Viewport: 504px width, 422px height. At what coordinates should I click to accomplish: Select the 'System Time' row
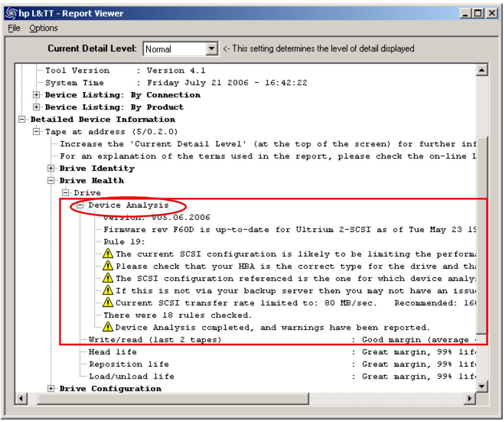(176, 83)
